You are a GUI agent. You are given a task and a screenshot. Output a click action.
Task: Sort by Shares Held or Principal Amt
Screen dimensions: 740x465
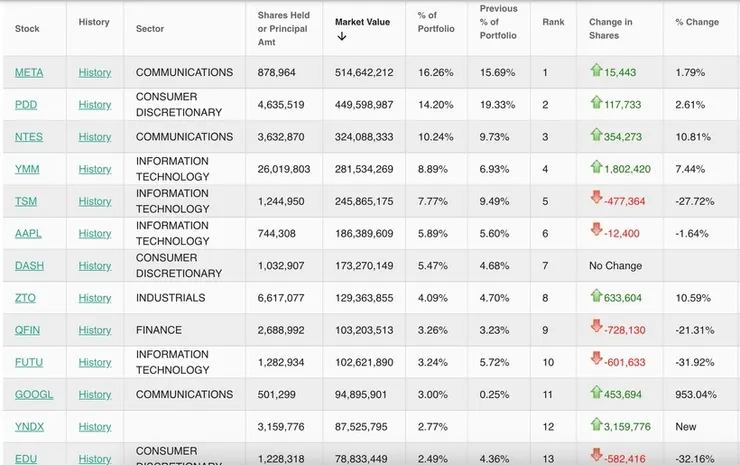284,28
